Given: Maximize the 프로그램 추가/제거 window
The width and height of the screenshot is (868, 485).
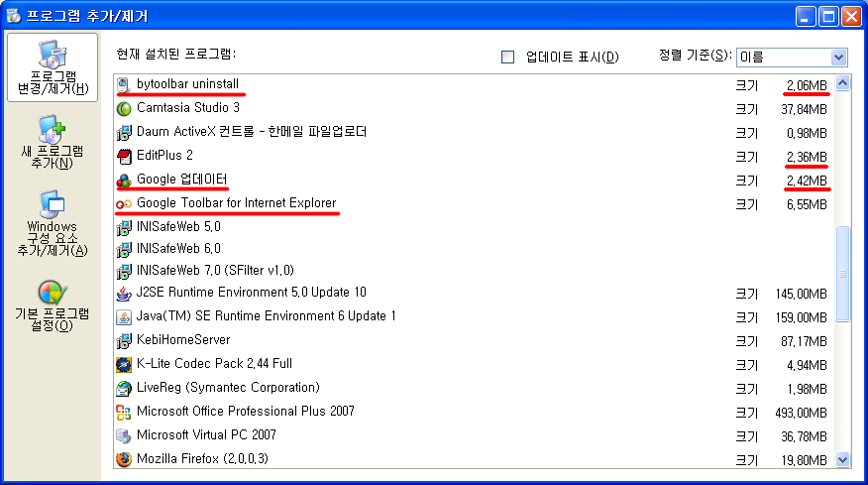Looking at the screenshot, I should pos(828,16).
